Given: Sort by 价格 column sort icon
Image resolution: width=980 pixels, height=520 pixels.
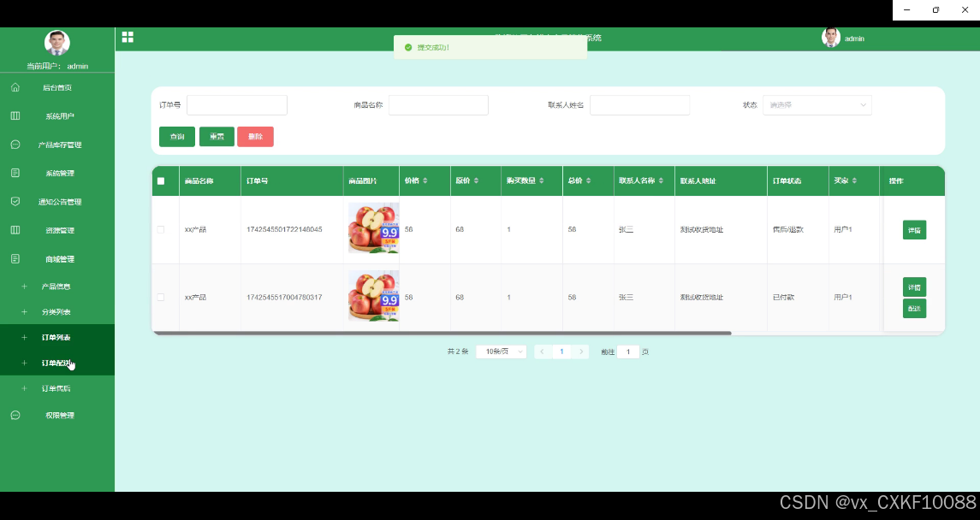Looking at the screenshot, I should coord(425,180).
